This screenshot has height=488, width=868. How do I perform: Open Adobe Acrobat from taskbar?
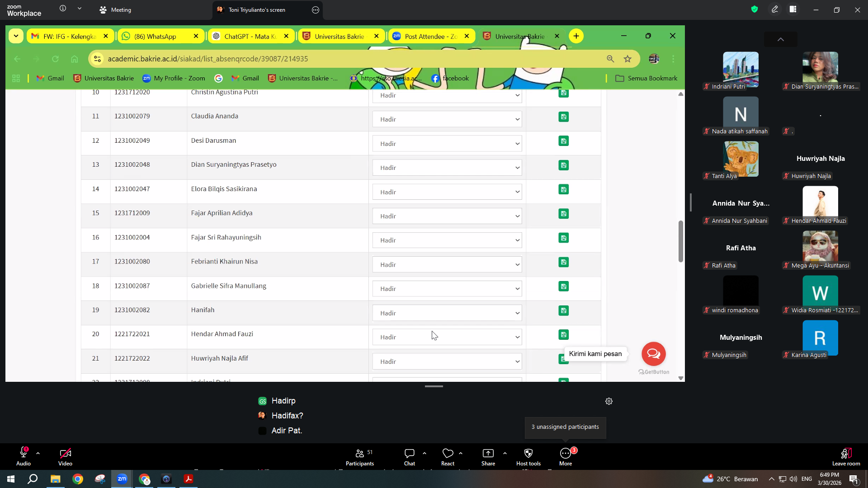[189, 479]
